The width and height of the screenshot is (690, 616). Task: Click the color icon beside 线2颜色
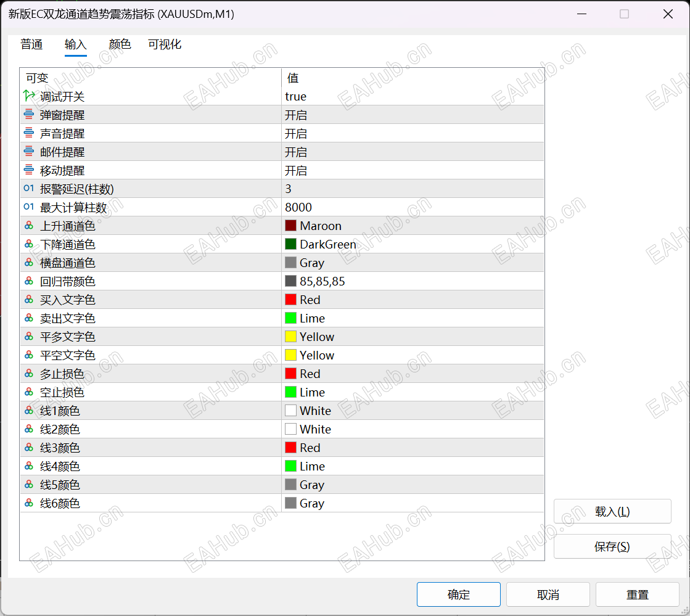click(x=28, y=429)
